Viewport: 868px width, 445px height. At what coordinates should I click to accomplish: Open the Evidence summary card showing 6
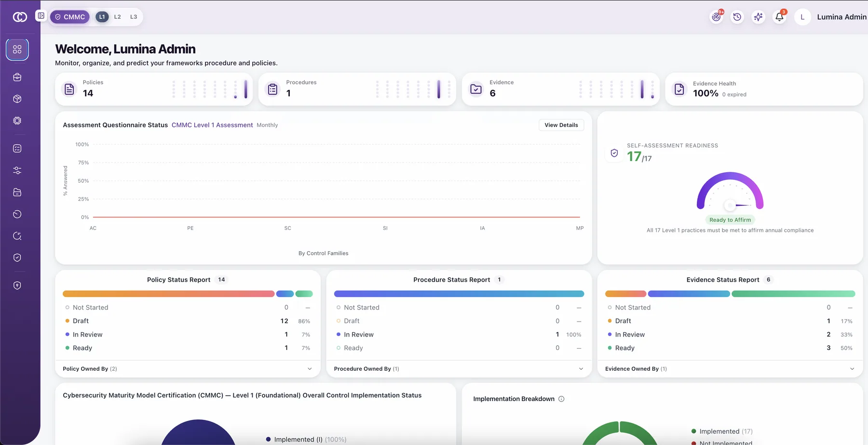point(561,89)
